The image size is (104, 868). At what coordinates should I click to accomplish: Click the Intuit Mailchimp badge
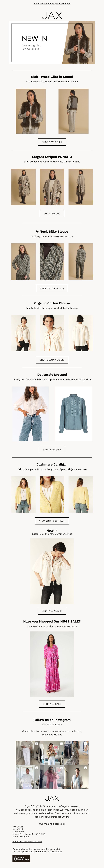(x=21, y=859)
